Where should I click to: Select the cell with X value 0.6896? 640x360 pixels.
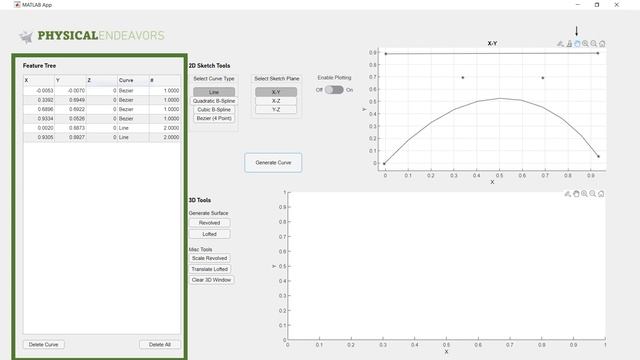(39, 109)
